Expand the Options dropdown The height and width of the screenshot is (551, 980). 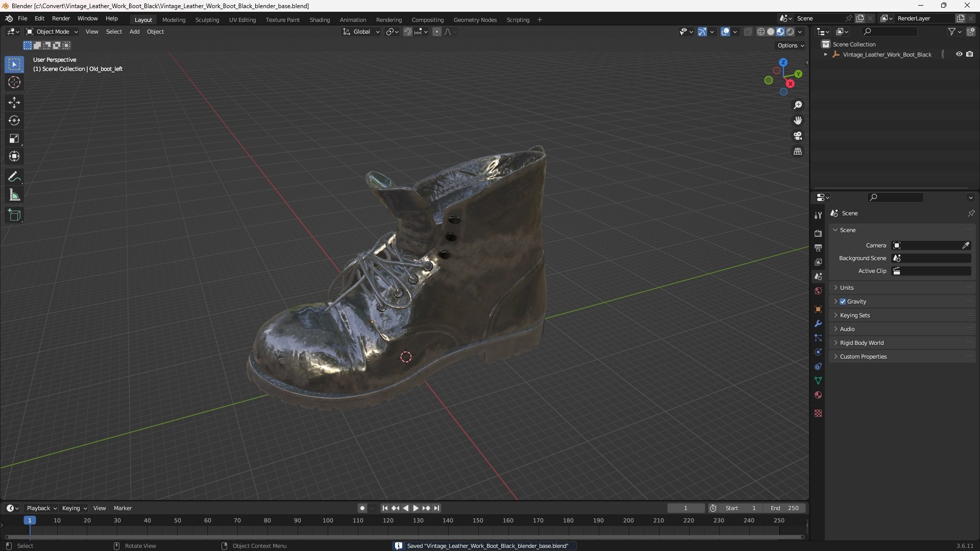click(x=791, y=45)
